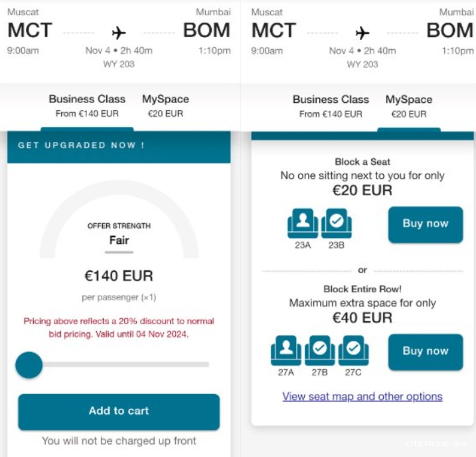
Task: Add the €140 upgrade to cart
Action: 119,411
